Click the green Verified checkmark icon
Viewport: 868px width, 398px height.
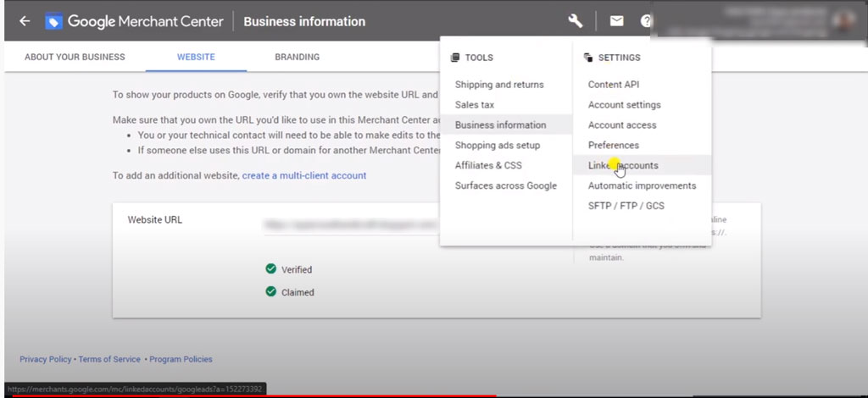coord(270,268)
